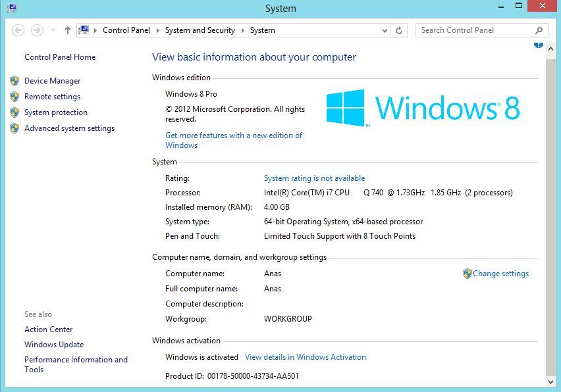The height and width of the screenshot is (392, 561).
Task: Open Remote settings link
Action: [52, 97]
